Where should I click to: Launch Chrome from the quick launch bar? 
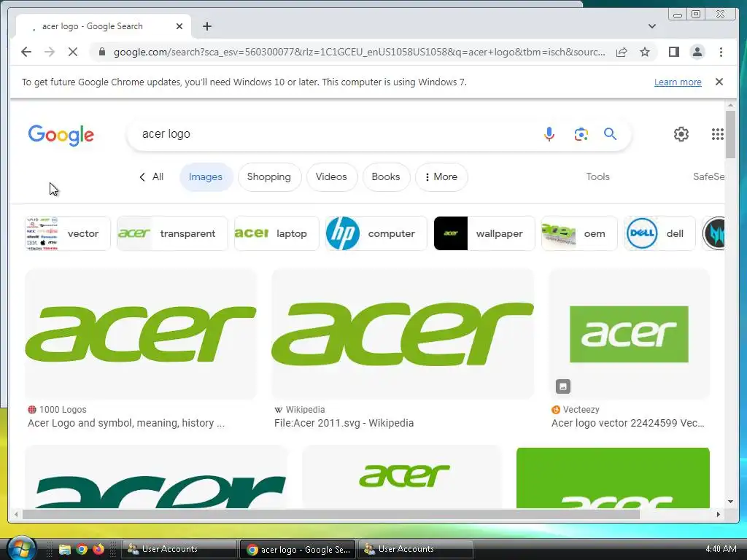(x=82, y=550)
